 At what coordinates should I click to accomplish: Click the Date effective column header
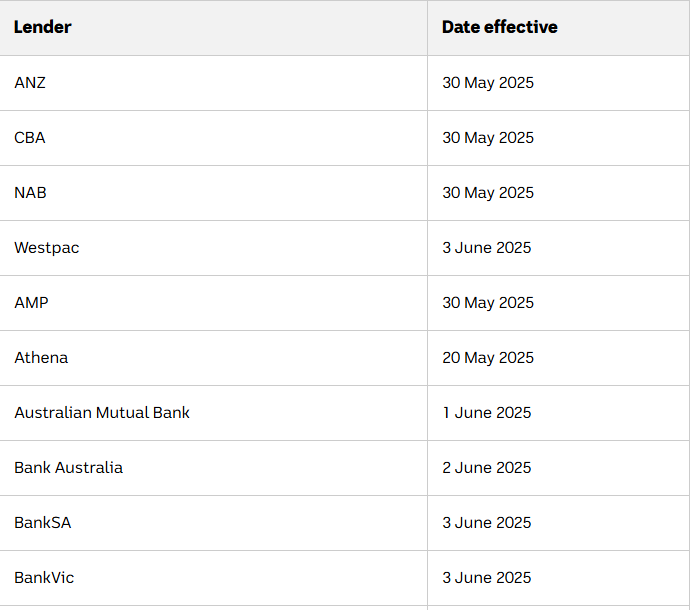pyautogui.click(x=558, y=28)
